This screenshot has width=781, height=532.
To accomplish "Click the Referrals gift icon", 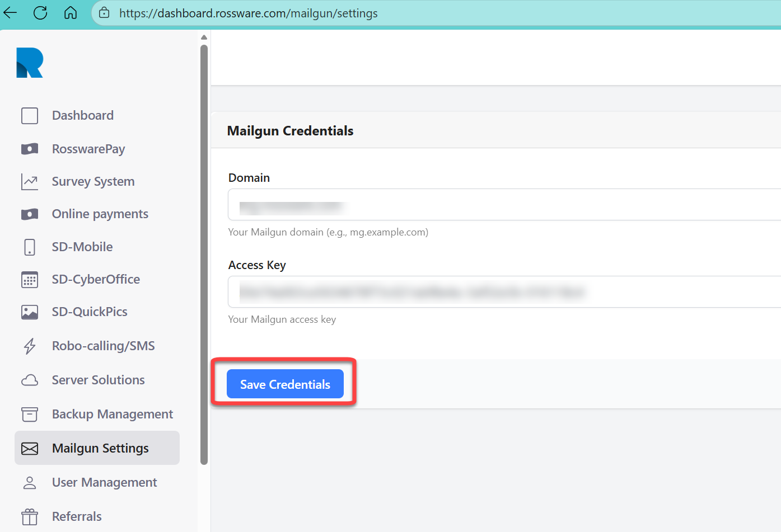I will click(30, 517).
